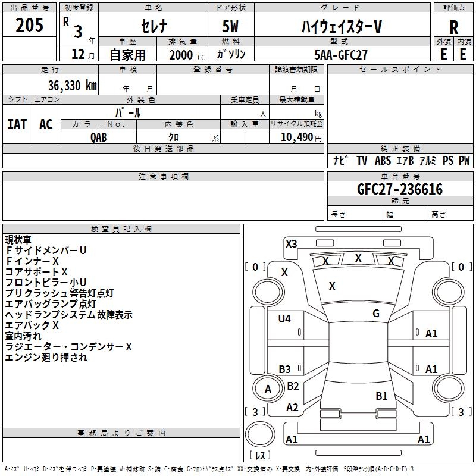Click the exterior grade E under 外装
Viewport: 476px width, 476px height.
click(x=443, y=54)
